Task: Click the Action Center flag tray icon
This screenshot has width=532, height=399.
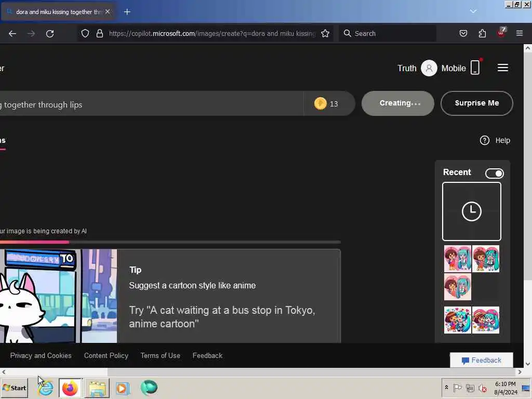Action: pyautogui.click(x=457, y=388)
